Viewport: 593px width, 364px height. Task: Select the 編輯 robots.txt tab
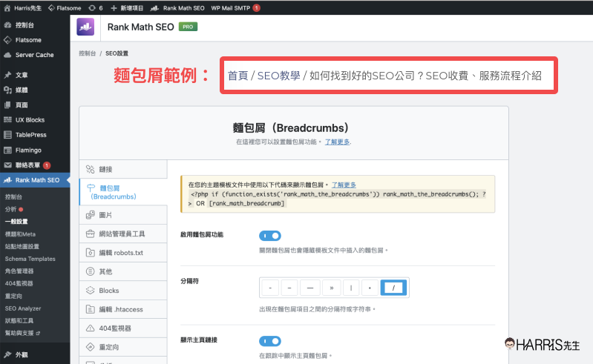click(x=123, y=253)
